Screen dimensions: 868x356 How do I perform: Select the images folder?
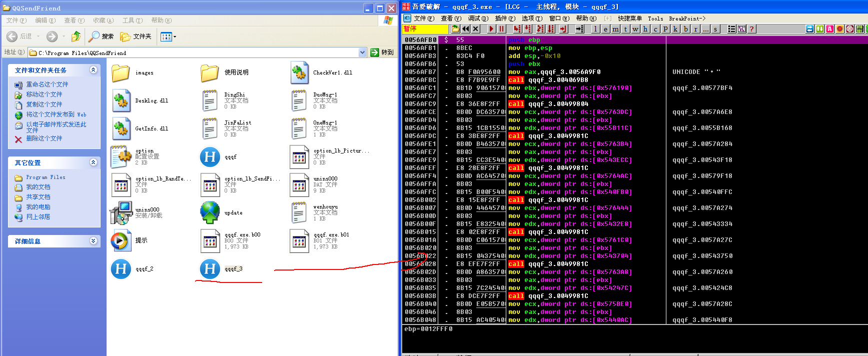coord(133,72)
